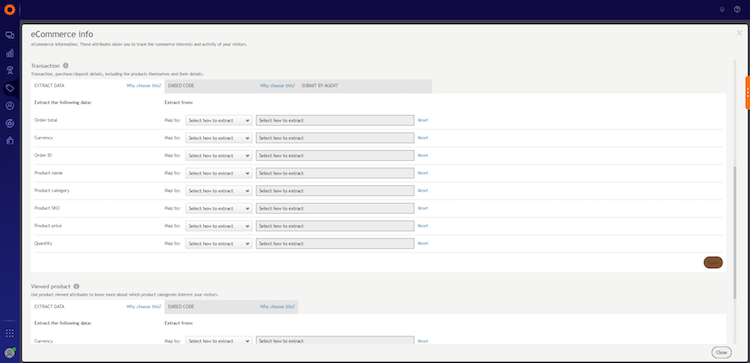Reset the Order total mapping
The width and height of the screenshot is (750, 363).
click(x=423, y=120)
